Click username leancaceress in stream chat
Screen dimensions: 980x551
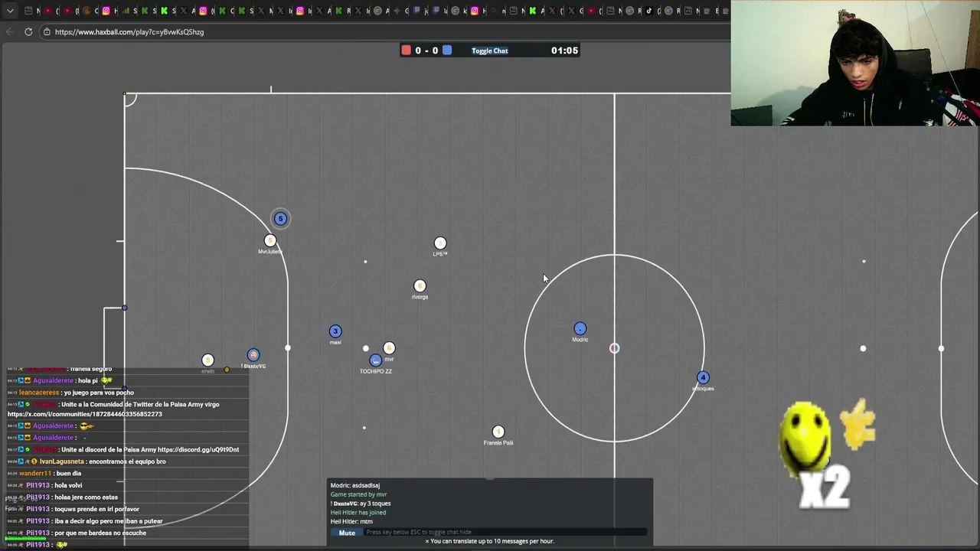click(x=38, y=393)
